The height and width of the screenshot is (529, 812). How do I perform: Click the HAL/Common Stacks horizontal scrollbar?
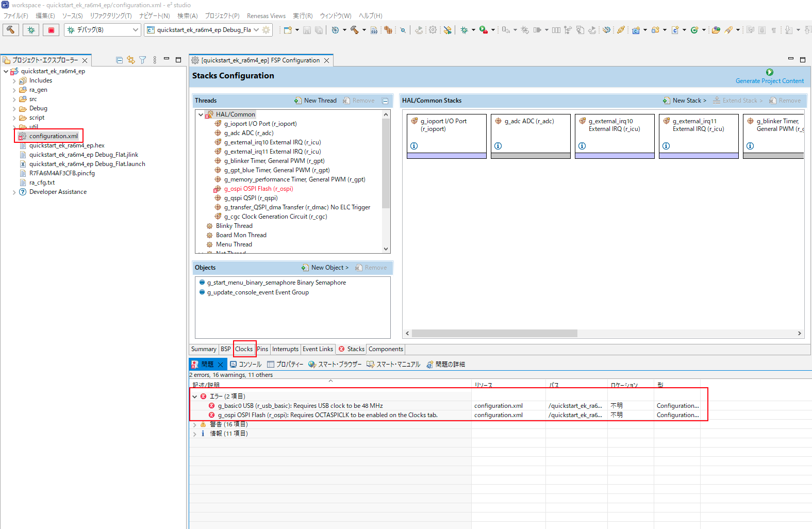(494, 333)
